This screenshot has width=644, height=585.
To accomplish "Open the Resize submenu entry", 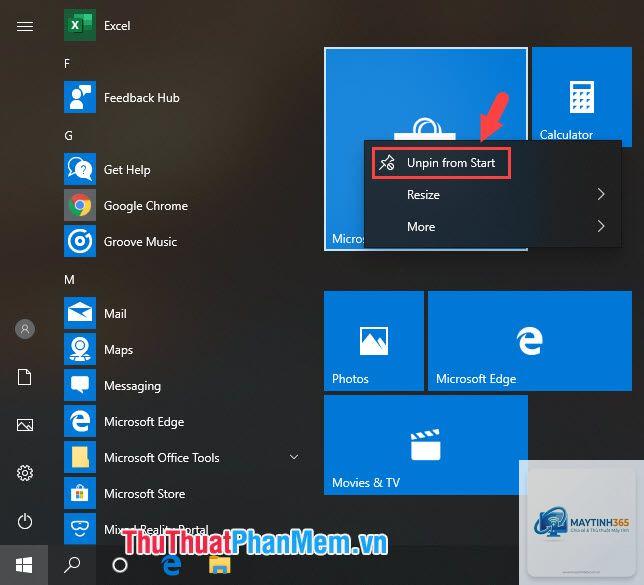I will coord(493,194).
